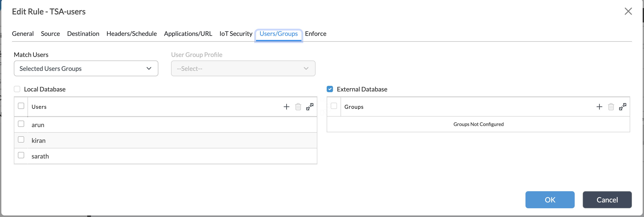Delete selected users with the trash icon

click(x=298, y=107)
